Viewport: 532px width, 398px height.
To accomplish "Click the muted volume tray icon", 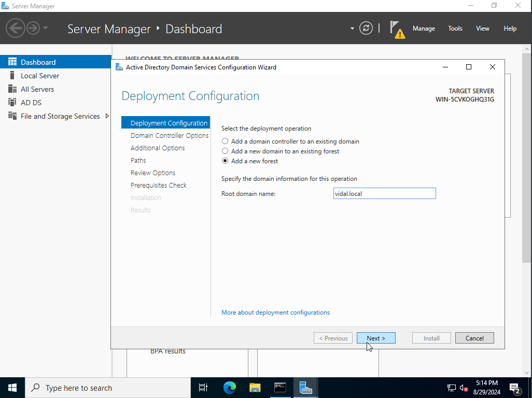I will (x=464, y=388).
